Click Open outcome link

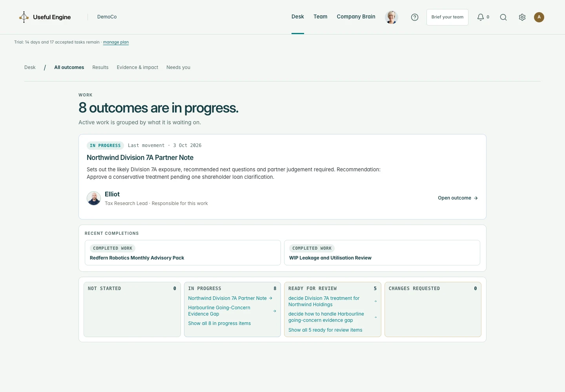pyautogui.click(x=458, y=198)
